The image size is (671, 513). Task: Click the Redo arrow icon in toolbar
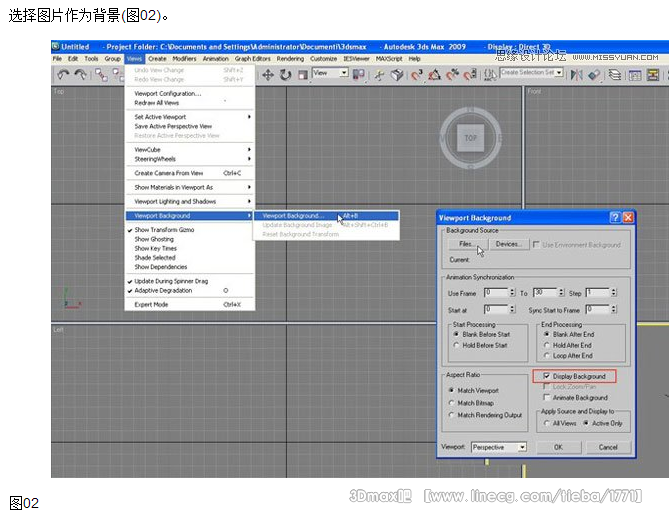click(x=80, y=75)
